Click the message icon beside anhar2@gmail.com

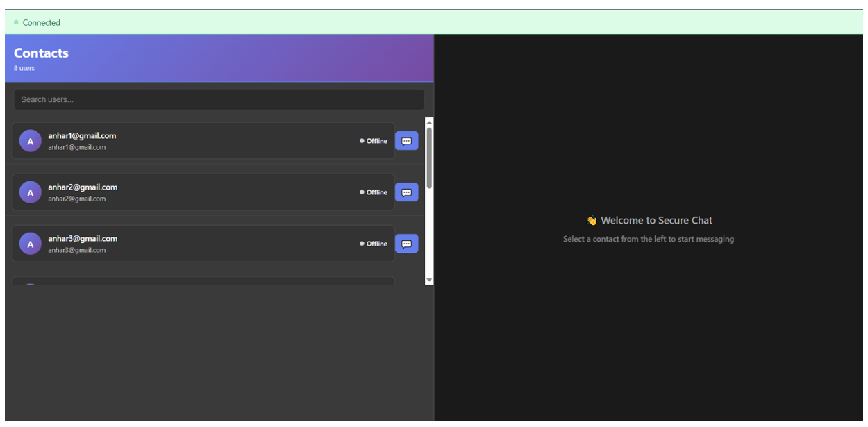pyautogui.click(x=406, y=192)
